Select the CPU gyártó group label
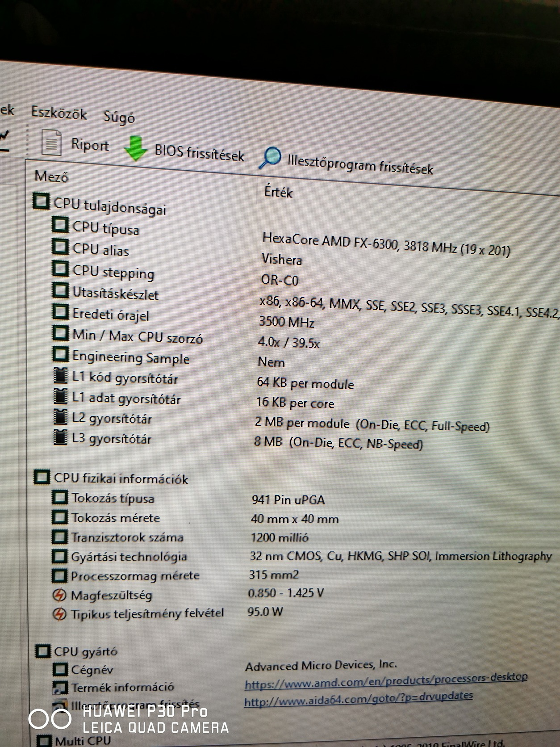This screenshot has width=560, height=747. 86,651
